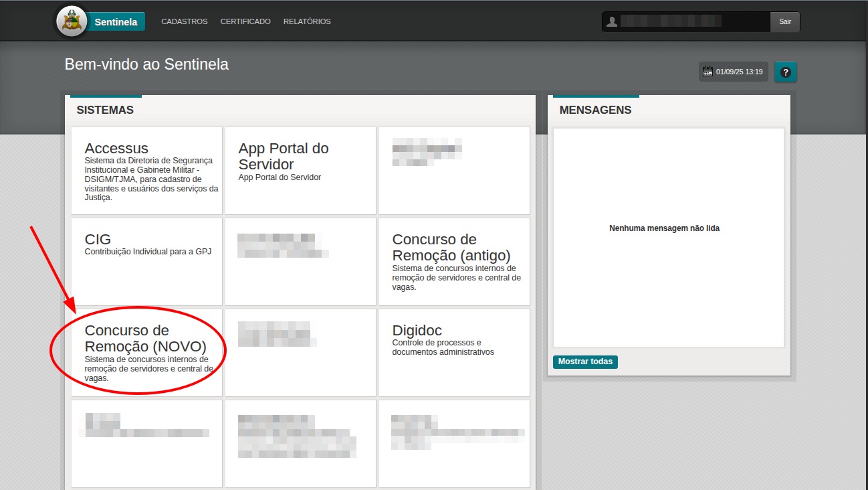
Task: Open the Digidoc system tile
Action: pos(454,352)
